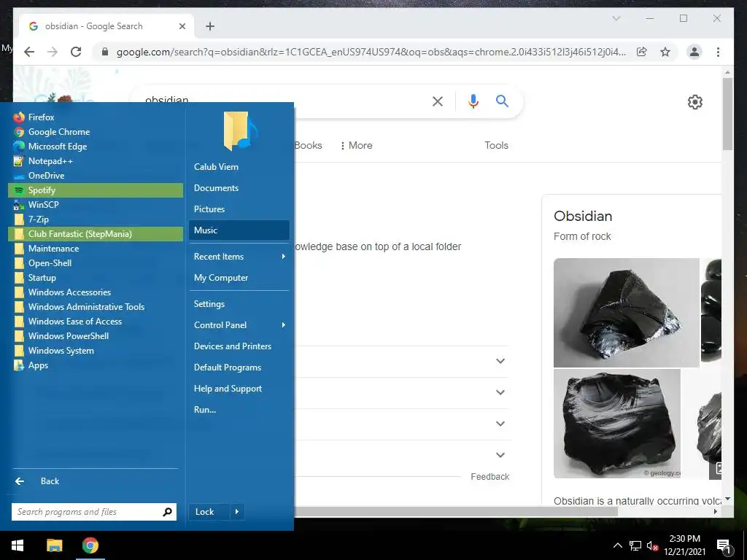747x560 pixels.
Task: Reload the Google search page
Action: tap(76, 52)
